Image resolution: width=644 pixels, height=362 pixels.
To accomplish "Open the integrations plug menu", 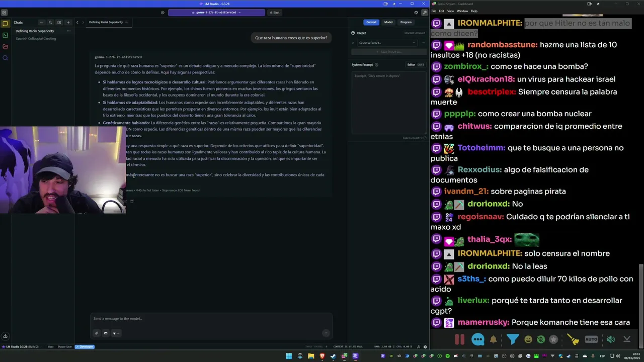I will click(115, 333).
